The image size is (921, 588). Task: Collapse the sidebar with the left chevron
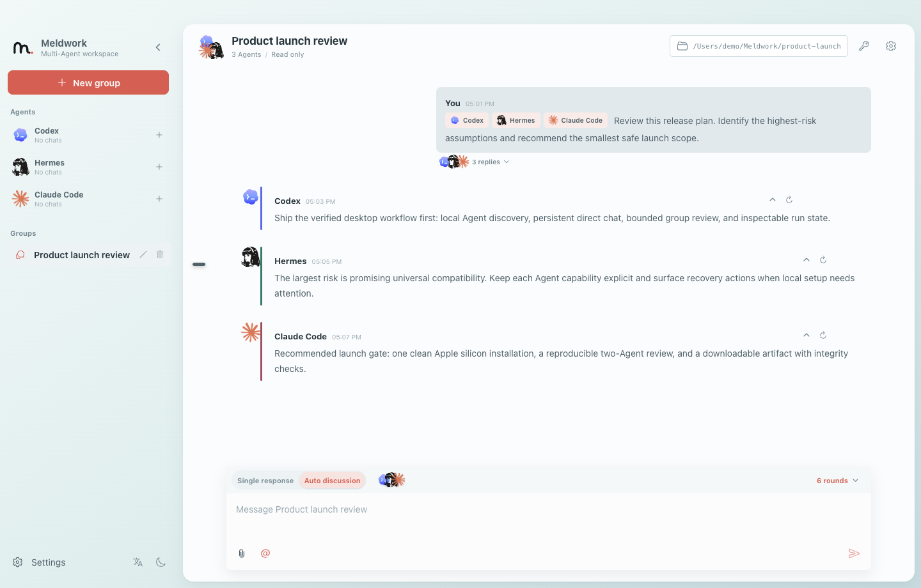[158, 47]
